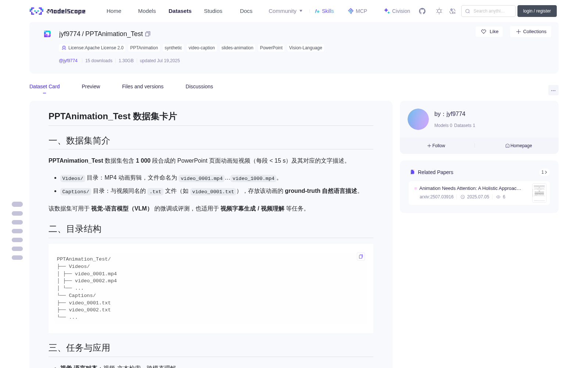Copy the dataset name jyf9774/PPTAnimation_Test
The height and width of the screenshot is (368, 588).
coord(148,34)
